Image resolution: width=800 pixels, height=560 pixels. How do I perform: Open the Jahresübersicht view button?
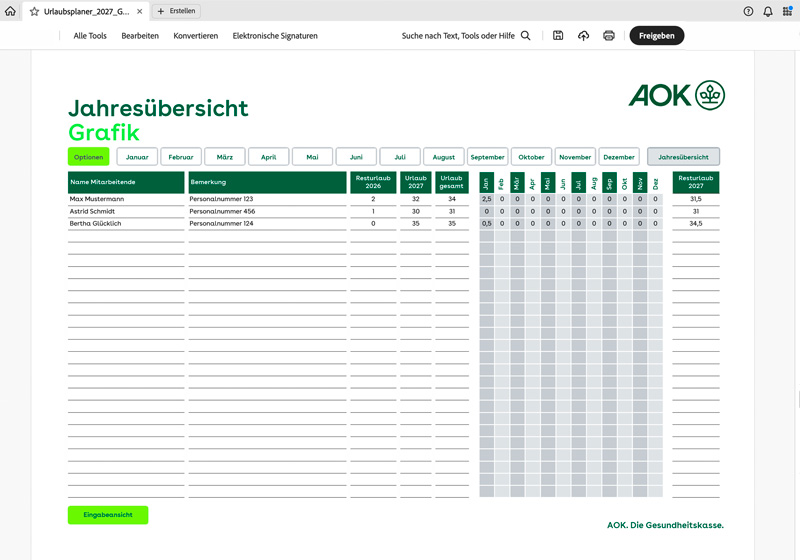(683, 157)
